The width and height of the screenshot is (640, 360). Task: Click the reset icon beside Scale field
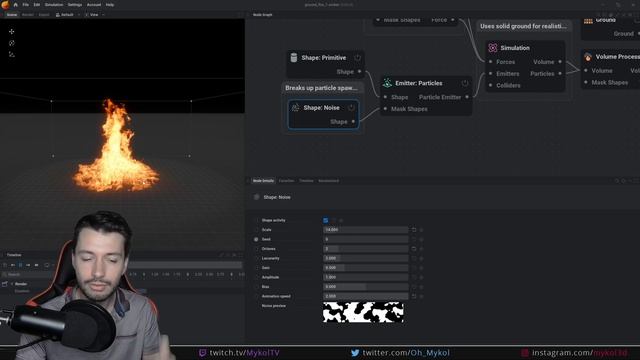(x=414, y=230)
